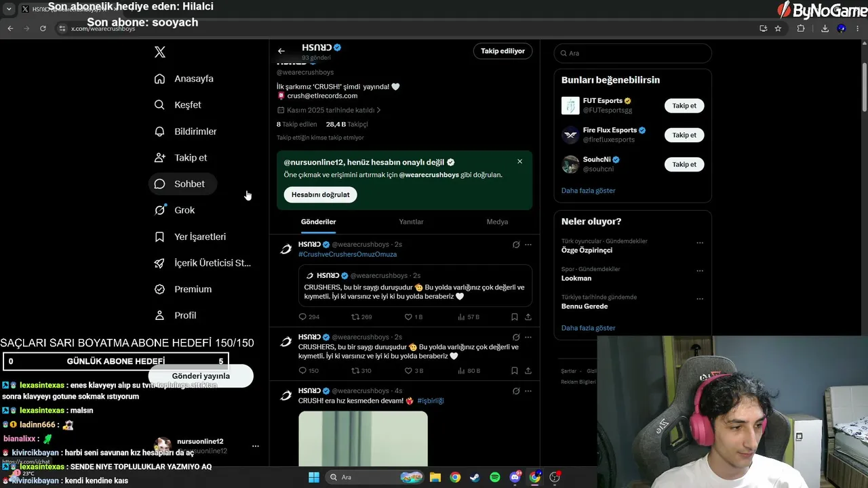Click the Gönderi yayınla button

[x=201, y=376]
